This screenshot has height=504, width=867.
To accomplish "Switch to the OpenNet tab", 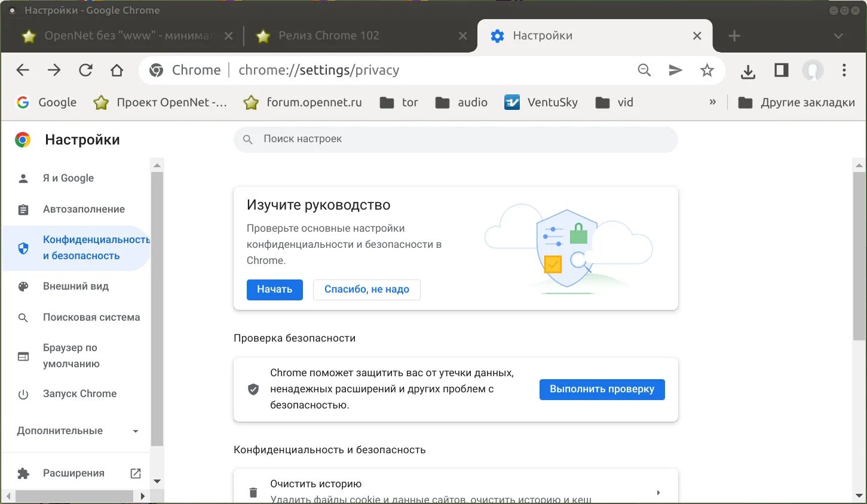I will 120,35.
